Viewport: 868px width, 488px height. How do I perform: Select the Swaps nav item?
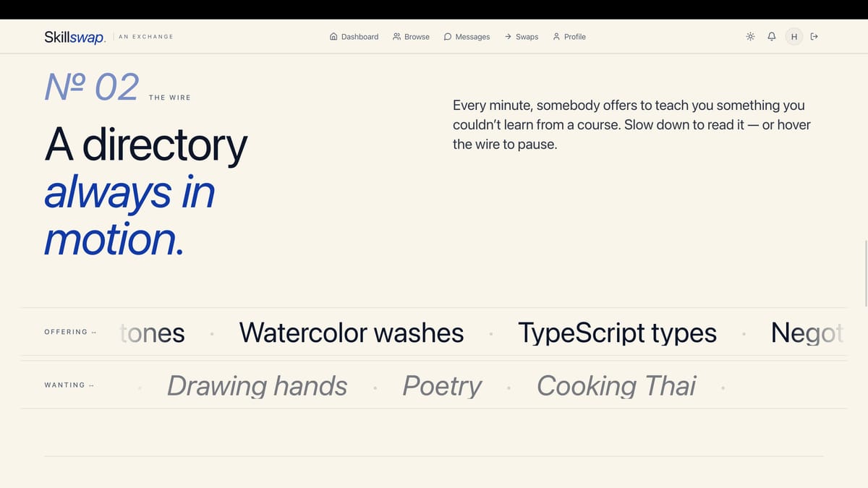tap(522, 37)
